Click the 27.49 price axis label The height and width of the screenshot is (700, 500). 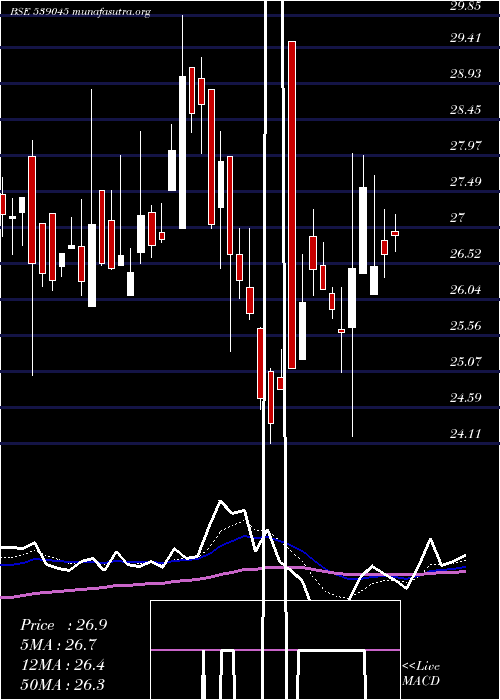click(465, 182)
